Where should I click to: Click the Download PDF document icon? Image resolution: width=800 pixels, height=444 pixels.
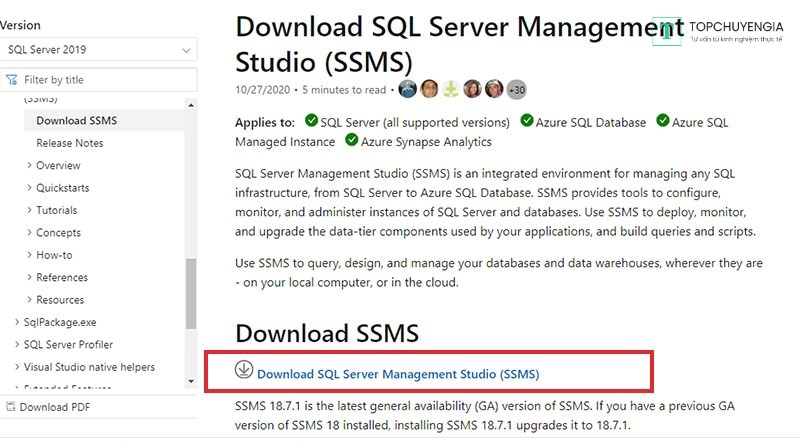(10, 407)
